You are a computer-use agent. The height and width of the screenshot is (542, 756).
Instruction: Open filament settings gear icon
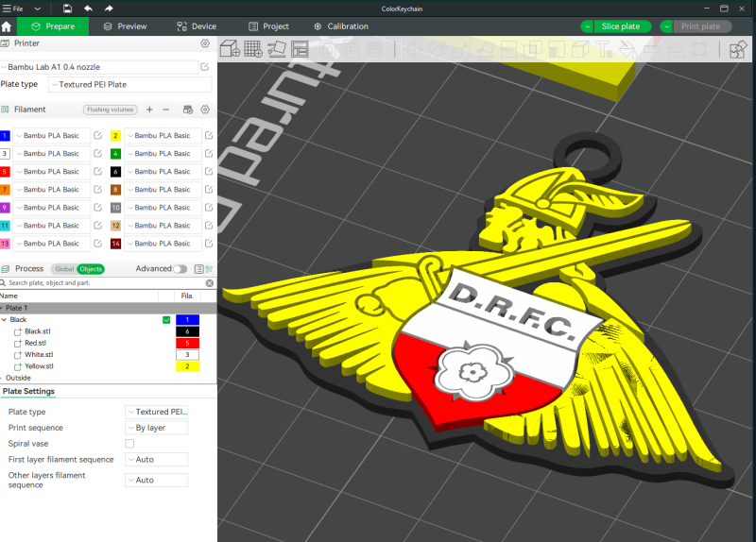205,110
